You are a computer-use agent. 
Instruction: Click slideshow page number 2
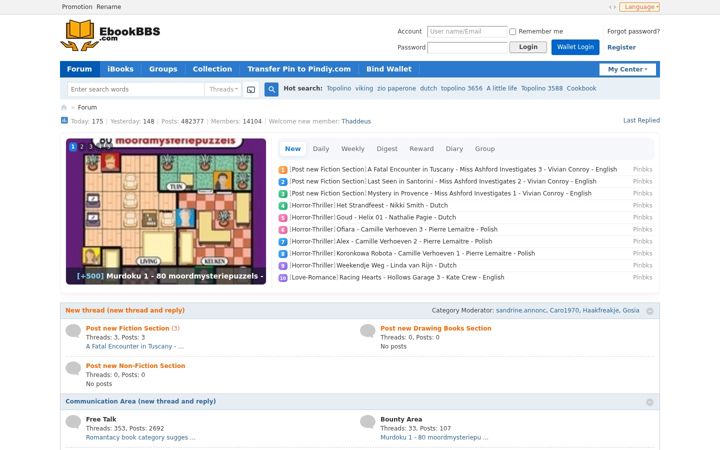coord(82,146)
